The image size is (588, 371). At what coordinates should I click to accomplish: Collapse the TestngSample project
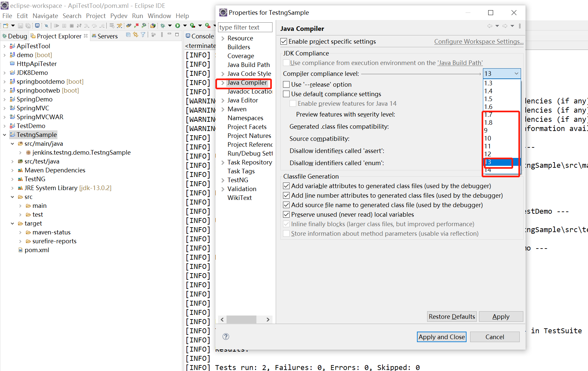click(5, 135)
